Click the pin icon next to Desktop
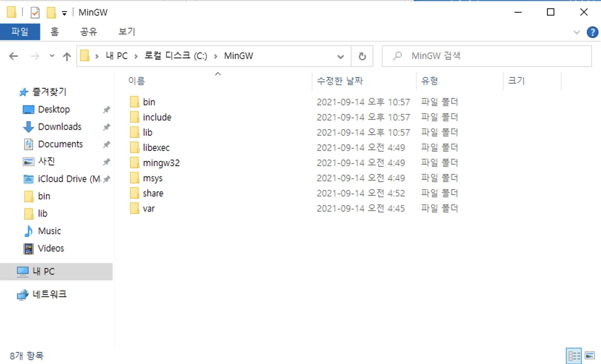 (106, 109)
